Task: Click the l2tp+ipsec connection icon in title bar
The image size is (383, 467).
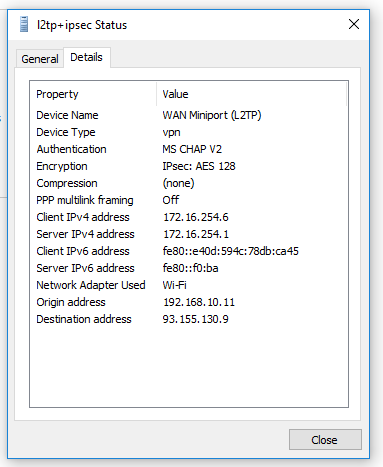Action: tap(24, 24)
